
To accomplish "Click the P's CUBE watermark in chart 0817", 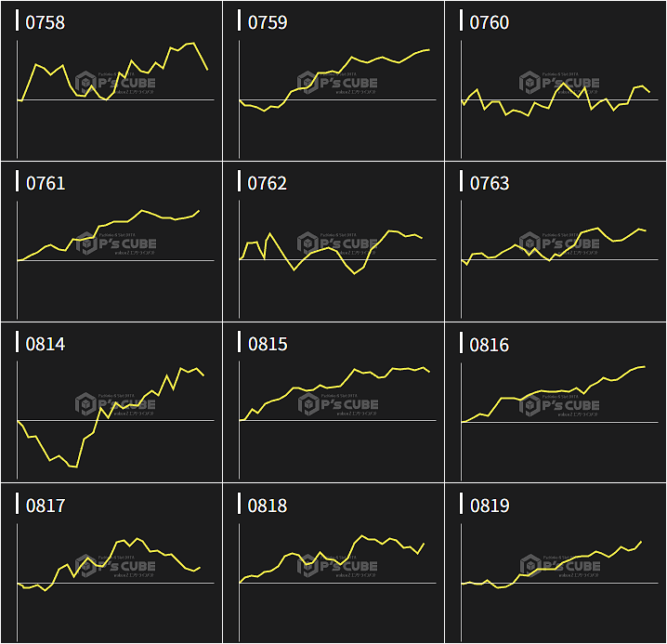I will [x=115, y=566].
